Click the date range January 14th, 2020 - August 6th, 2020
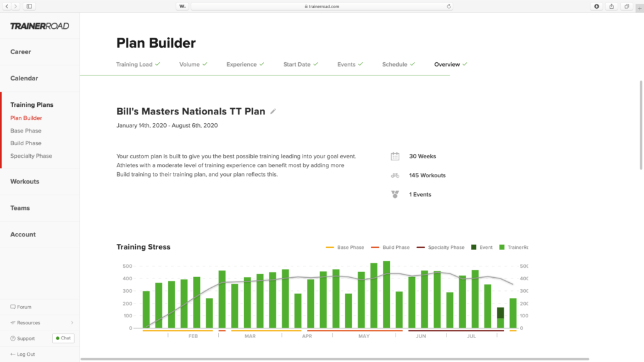 [167, 126]
